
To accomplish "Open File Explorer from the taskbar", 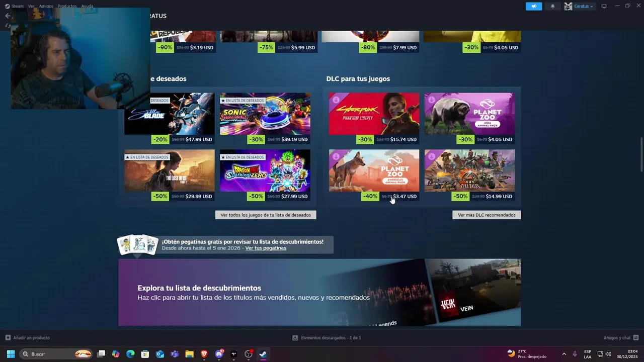I will 189,354.
